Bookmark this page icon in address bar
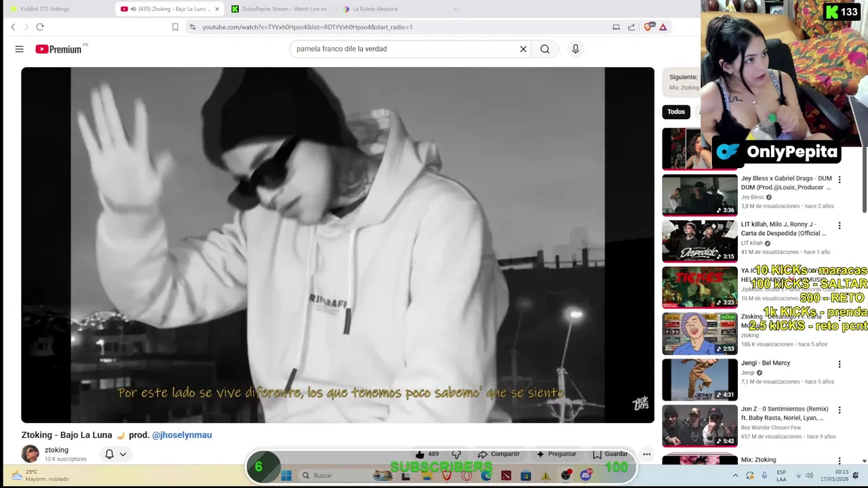The height and width of the screenshot is (488, 868). [x=175, y=27]
